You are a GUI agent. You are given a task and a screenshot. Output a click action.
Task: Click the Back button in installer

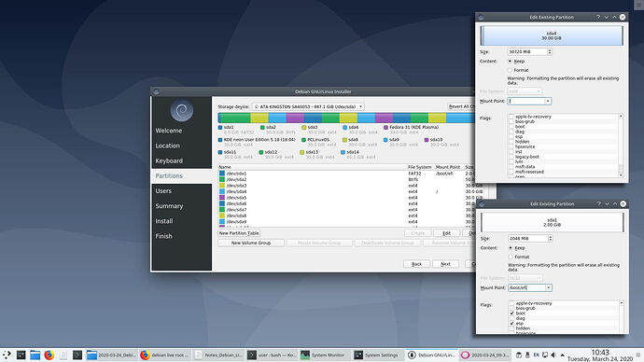coord(416,264)
